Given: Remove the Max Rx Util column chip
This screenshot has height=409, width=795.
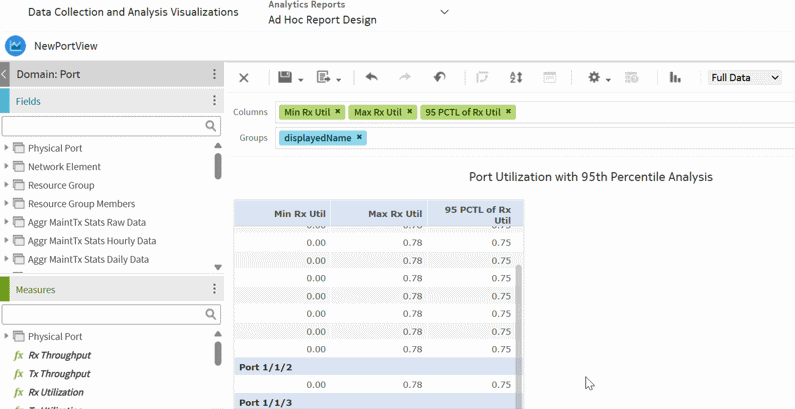Looking at the screenshot, I should tap(410, 111).
